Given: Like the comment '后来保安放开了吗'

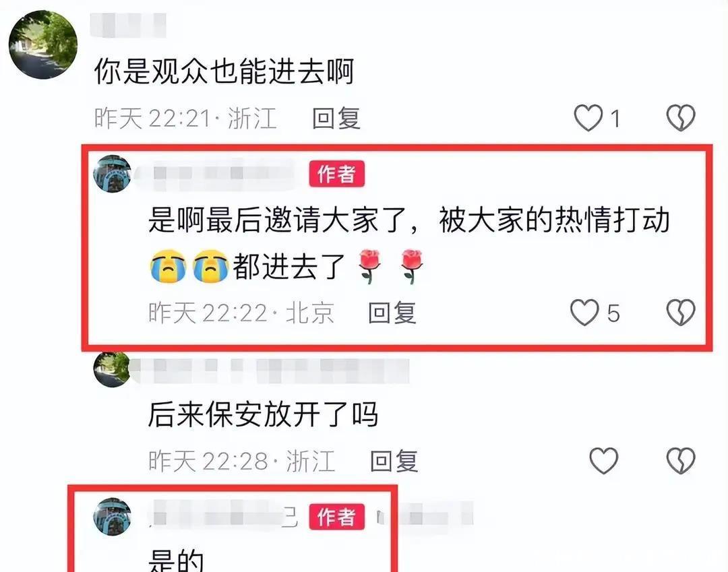Looking at the screenshot, I should tap(603, 460).
